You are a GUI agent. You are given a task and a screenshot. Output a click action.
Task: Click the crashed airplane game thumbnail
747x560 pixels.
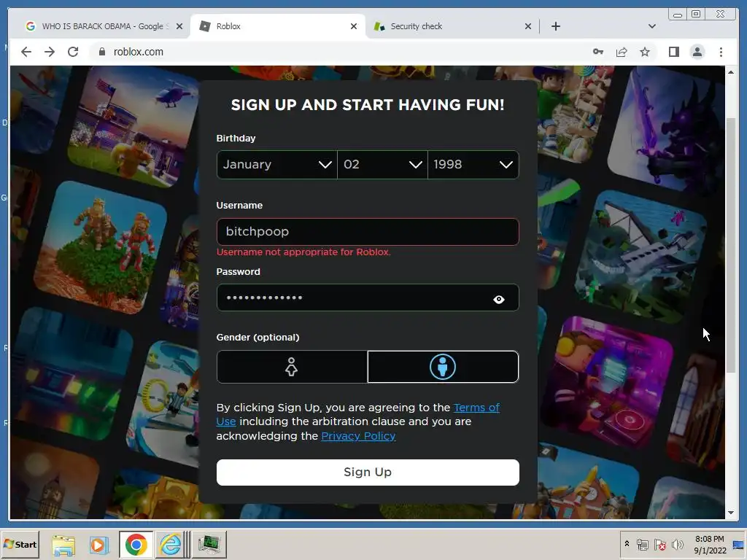pos(640,255)
